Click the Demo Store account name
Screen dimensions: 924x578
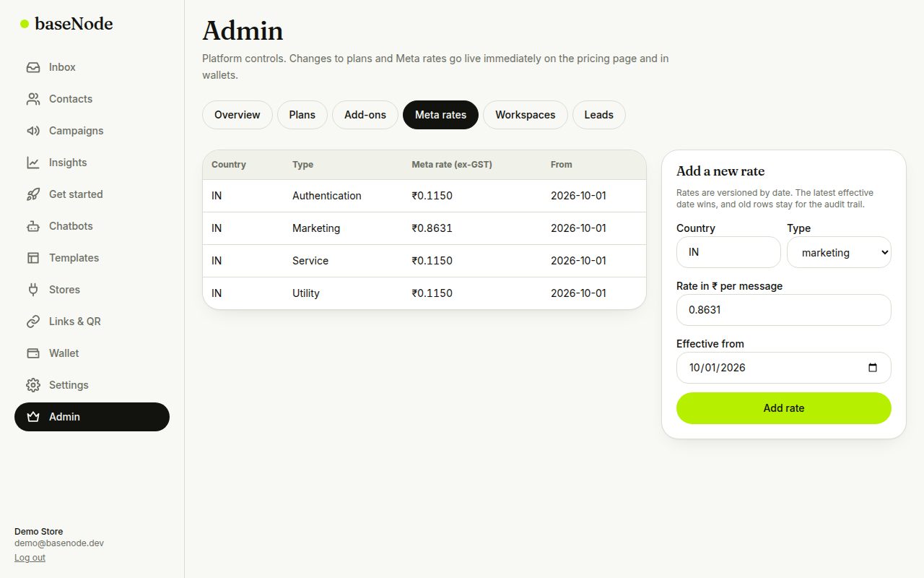[39, 532]
